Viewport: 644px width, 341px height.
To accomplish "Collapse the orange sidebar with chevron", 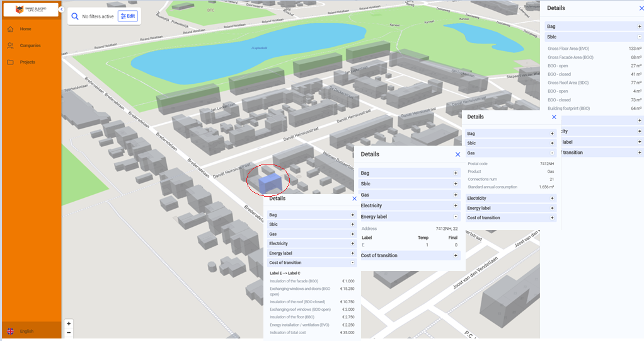I will pyautogui.click(x=62, y=9).
